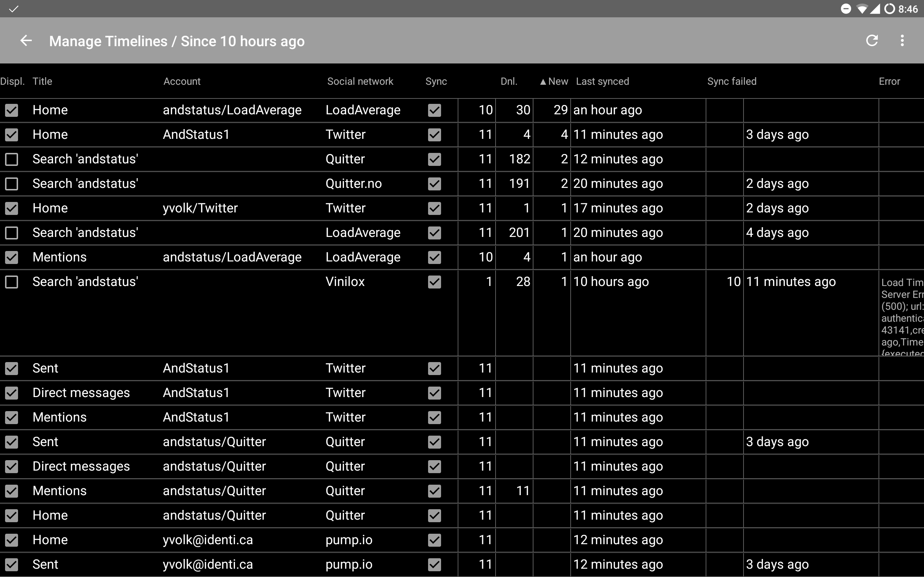Tap the do-not-disturb status icon
The height and width of the screenshot is (577, 924).
[x=846, y=9]
